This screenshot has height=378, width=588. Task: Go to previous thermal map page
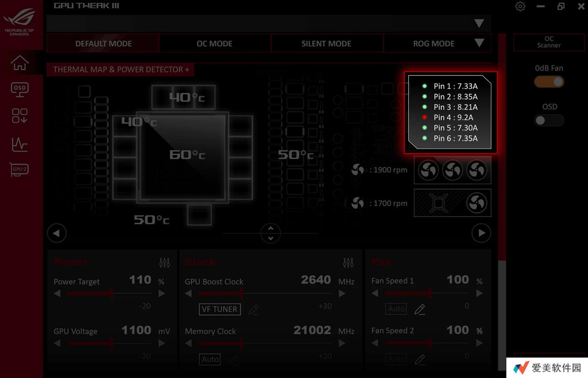[57, 233]
